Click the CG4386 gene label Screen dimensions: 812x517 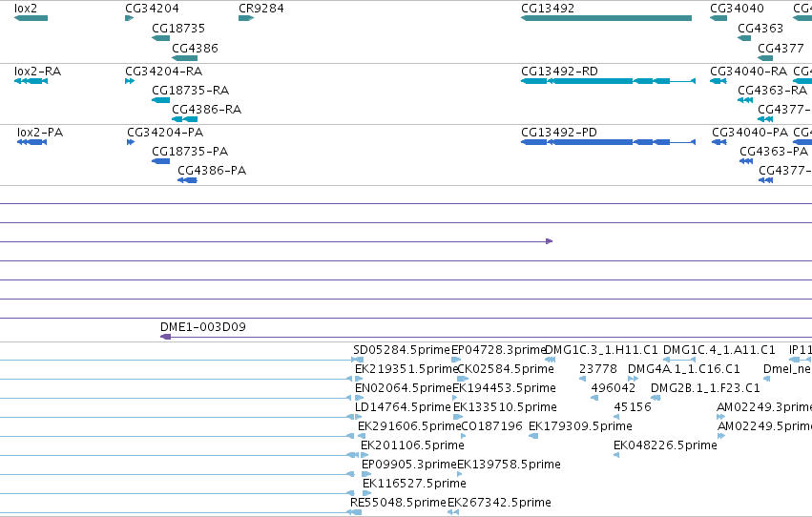tap(195, 48)
